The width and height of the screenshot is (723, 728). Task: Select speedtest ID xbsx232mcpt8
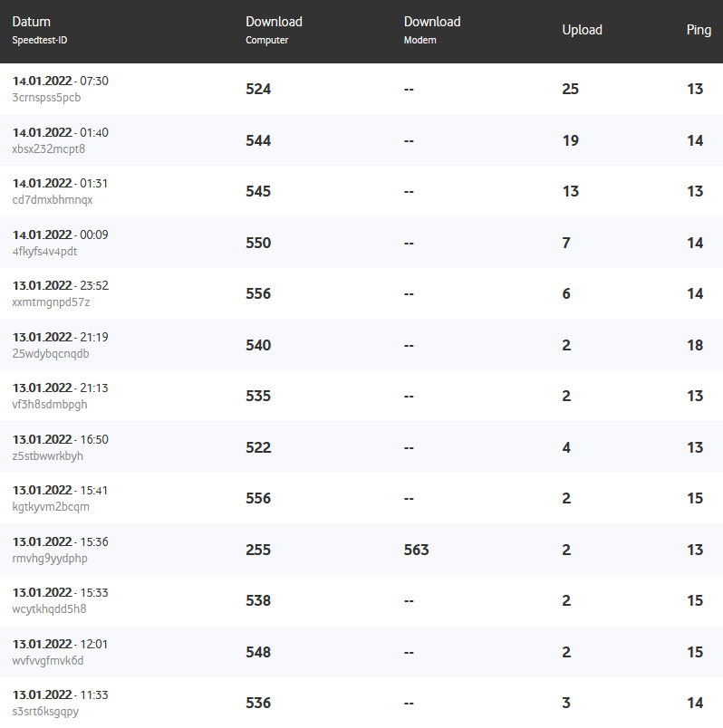pos(49,148)
